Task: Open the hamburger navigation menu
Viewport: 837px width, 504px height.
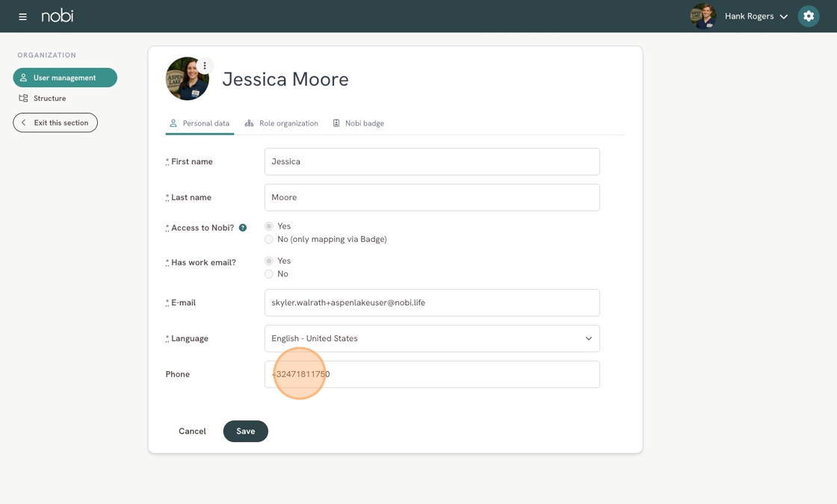Action: (x=22, y=16)
